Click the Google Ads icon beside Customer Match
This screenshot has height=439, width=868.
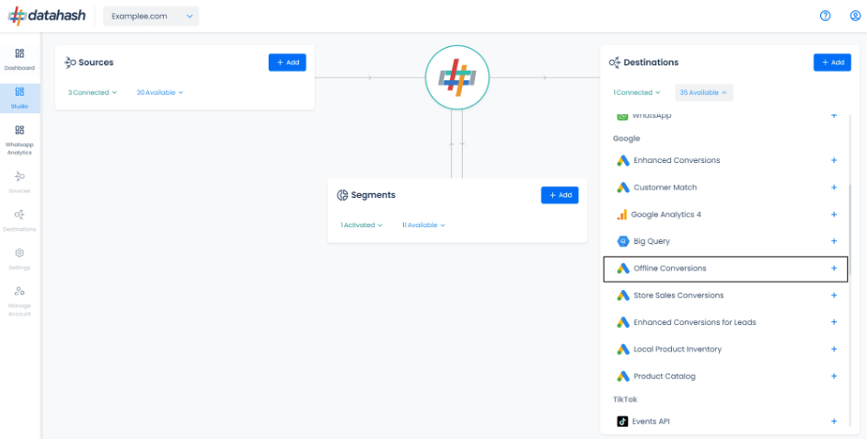(623, 187)
